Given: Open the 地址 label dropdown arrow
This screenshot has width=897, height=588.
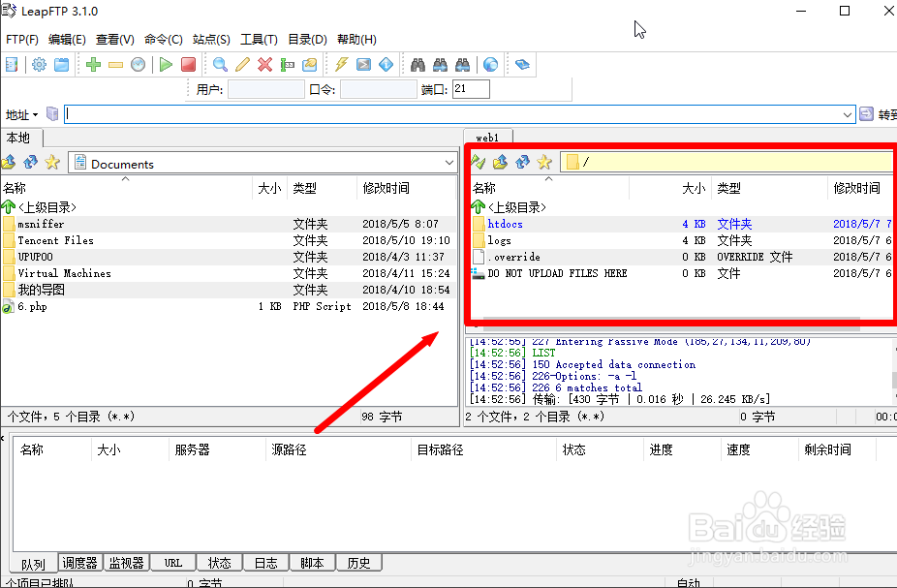Looking at the screenshot, I should pos(35,115).
